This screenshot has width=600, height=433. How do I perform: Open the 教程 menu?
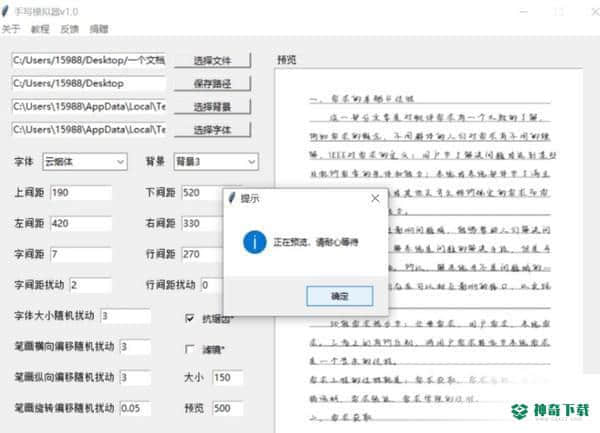point(40,29)
